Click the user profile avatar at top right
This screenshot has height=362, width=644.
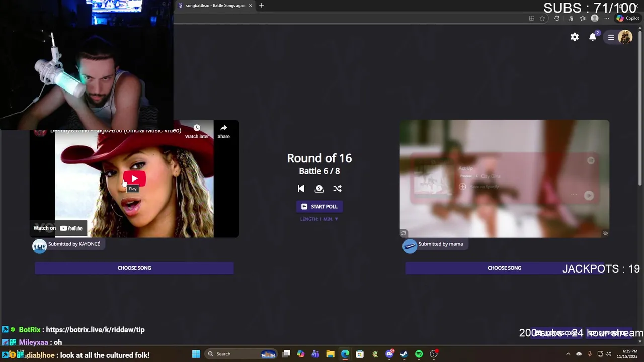625,37
